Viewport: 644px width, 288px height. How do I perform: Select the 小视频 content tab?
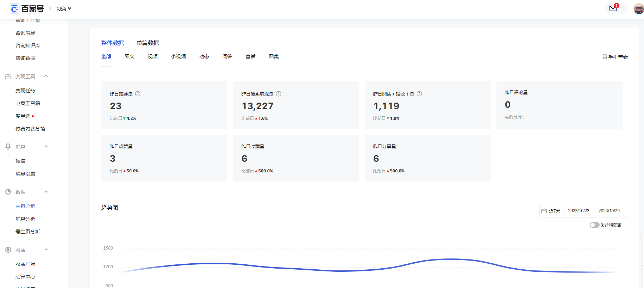[x=178, y=56]
